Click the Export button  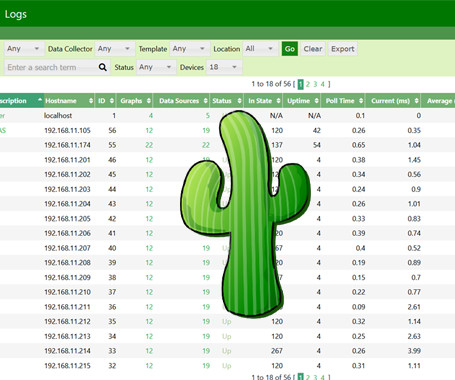(x=342, y=49)
